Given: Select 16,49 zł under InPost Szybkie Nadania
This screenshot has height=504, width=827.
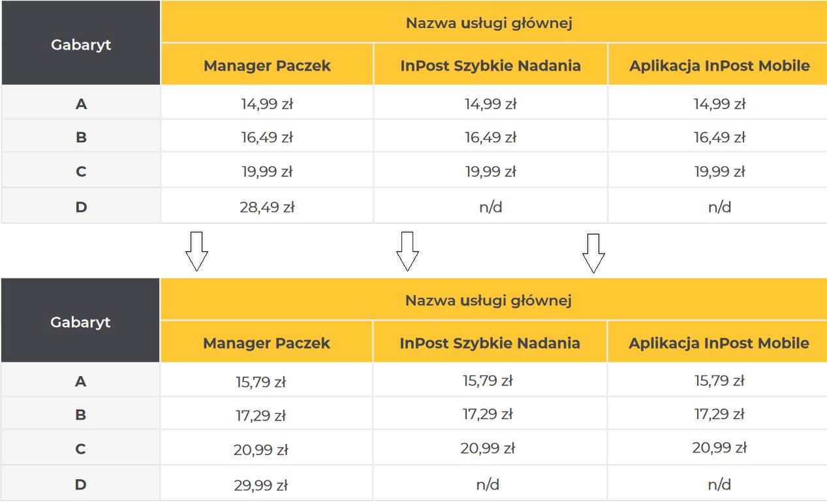Looking at the screenshot, I should point(490,138).
